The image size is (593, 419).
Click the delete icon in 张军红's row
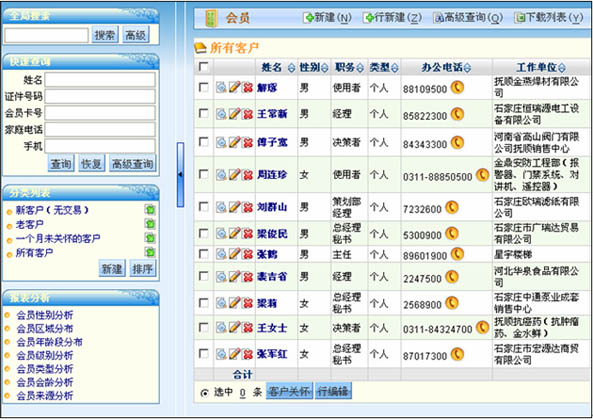(x=248, y=354)
